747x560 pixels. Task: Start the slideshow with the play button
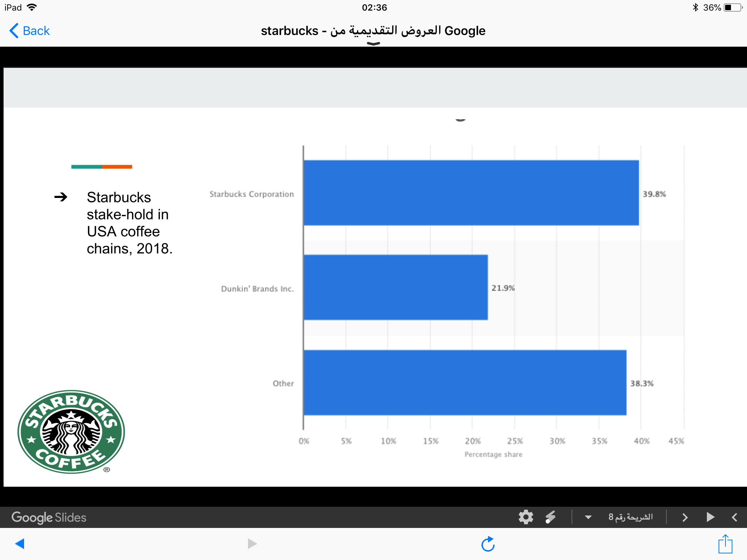coord(710,517)
